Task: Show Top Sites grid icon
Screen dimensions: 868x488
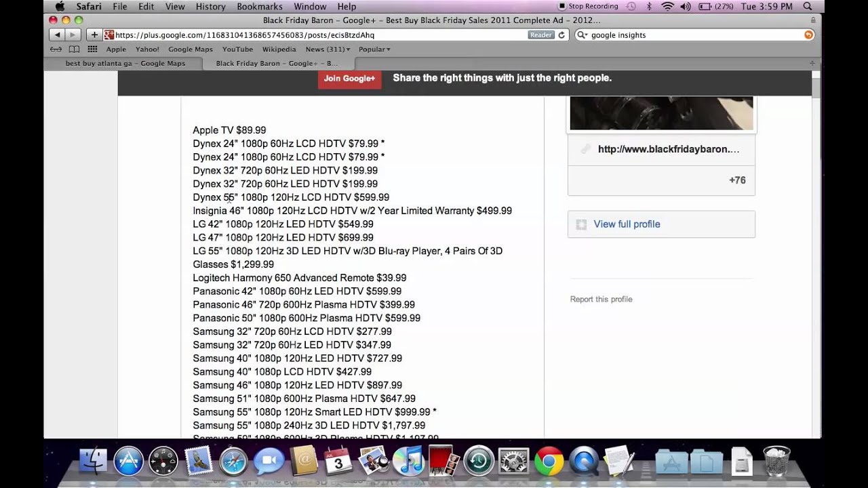Action: point(92,49)
